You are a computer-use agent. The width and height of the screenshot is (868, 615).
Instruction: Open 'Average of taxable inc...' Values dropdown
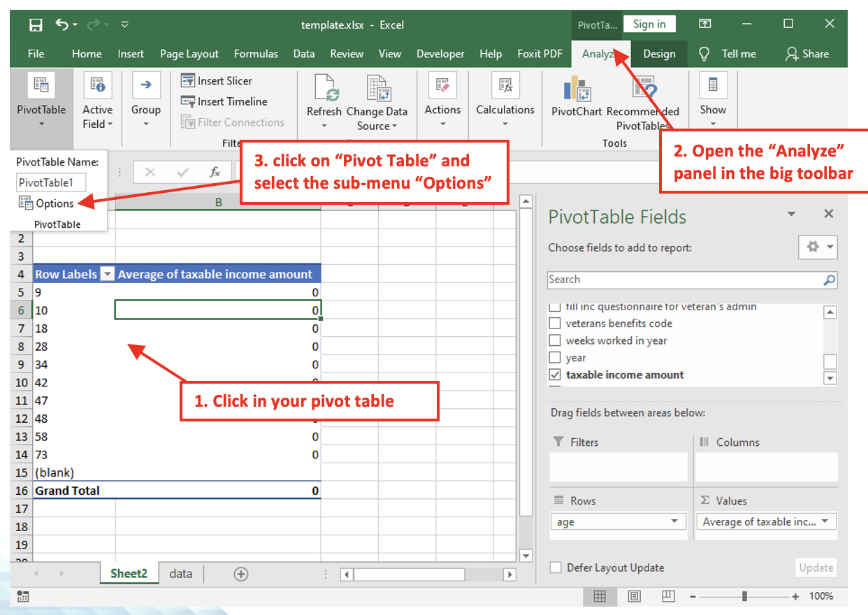tap(825, 521)
